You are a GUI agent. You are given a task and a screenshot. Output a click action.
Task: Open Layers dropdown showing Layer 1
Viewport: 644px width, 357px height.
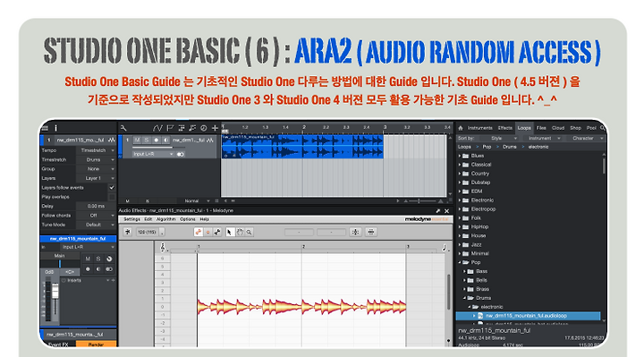(96, 178)
